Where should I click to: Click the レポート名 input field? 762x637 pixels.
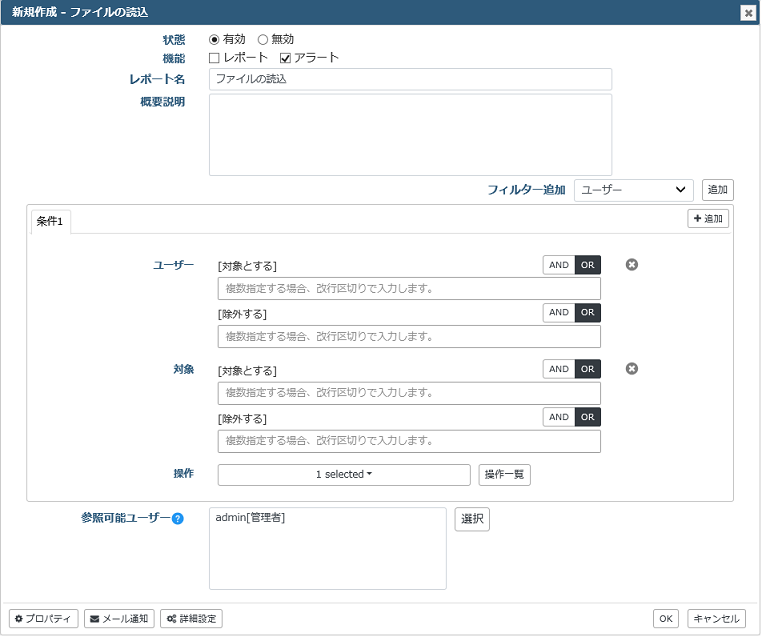coord(410,79)
